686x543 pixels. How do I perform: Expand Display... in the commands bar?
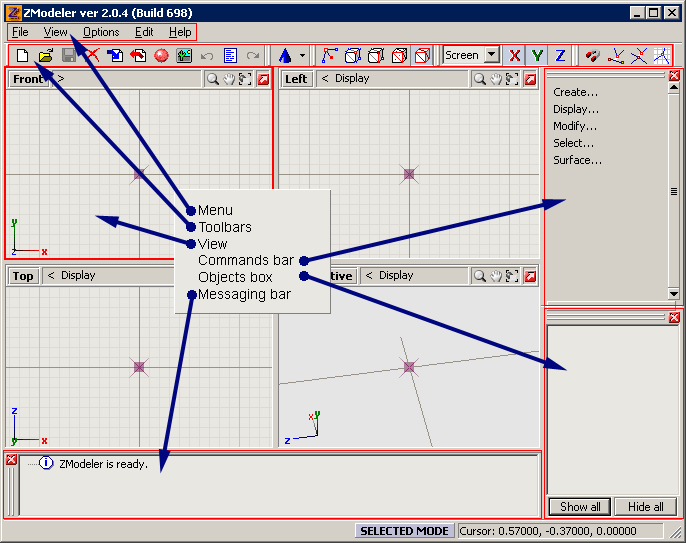coord(576,109)
